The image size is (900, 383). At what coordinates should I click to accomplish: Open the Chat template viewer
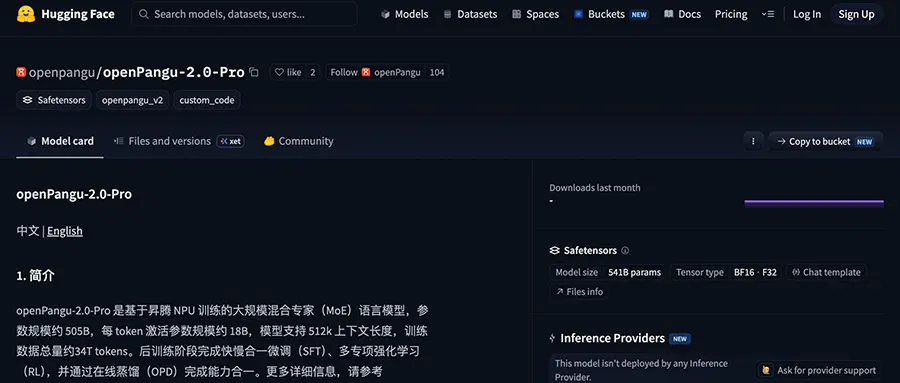click(826, 272)
